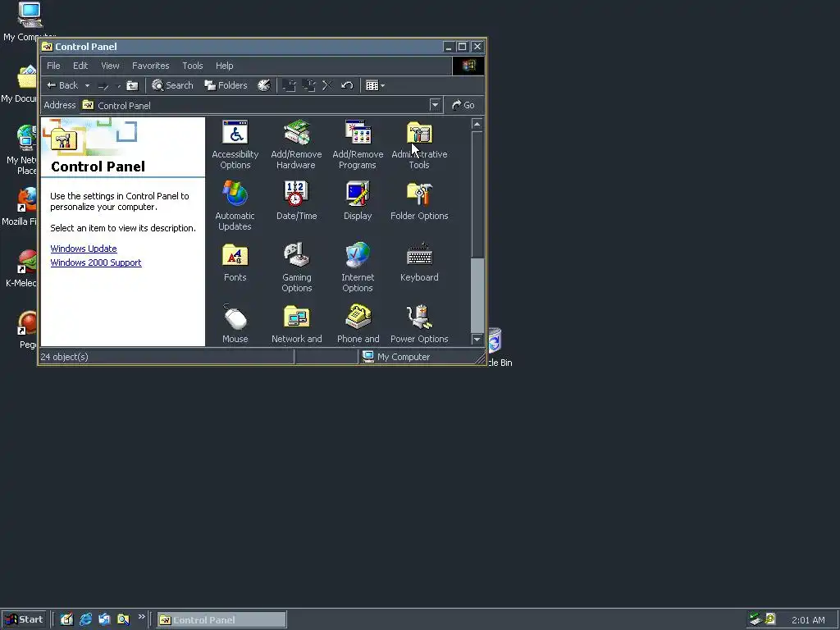
Task: Open the Edit menu
Action: (x=80, y=66)
